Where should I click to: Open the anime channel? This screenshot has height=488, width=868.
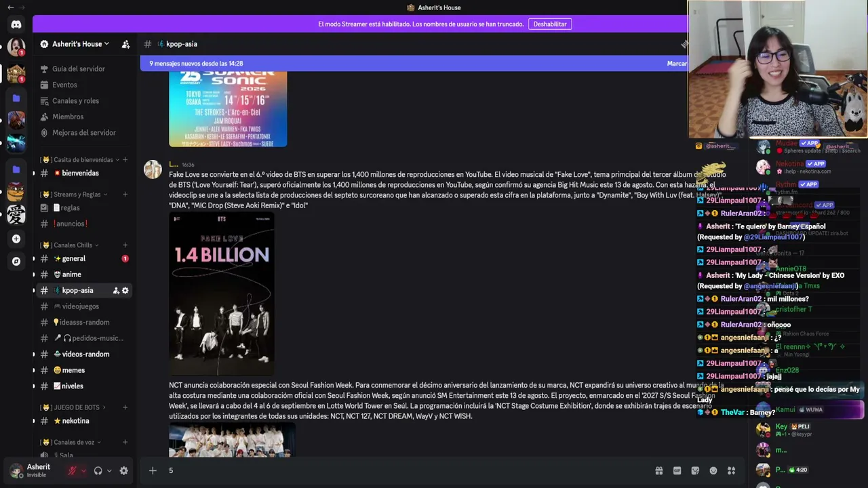pos(85,274)
